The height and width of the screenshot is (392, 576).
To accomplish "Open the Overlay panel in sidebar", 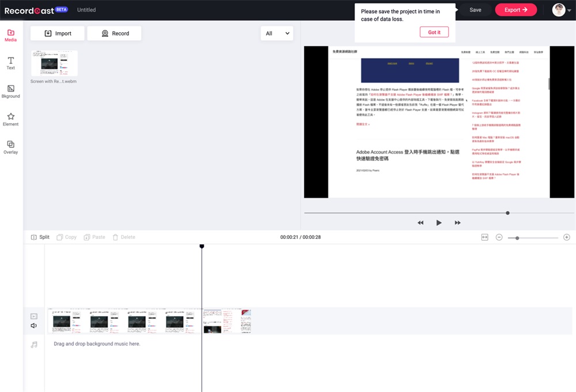I will click(10, 147).
